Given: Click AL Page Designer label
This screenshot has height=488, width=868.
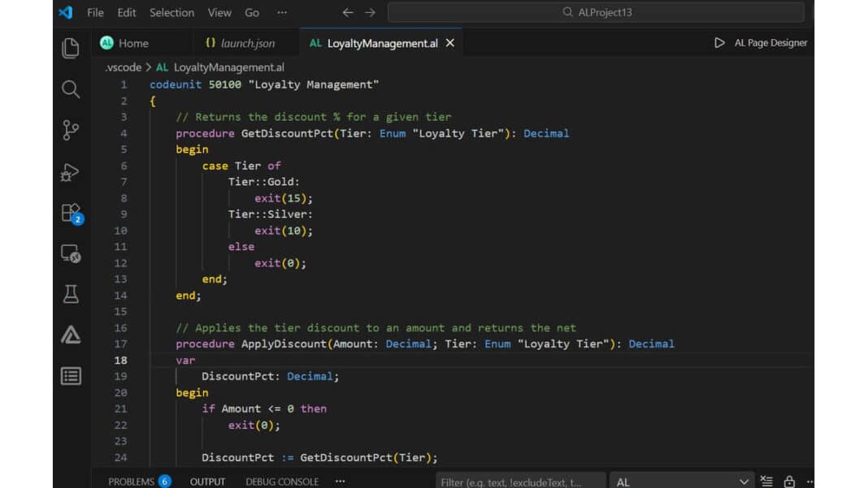Looking at the screenshot, I should pyautogui.click(x=770, y=42).
